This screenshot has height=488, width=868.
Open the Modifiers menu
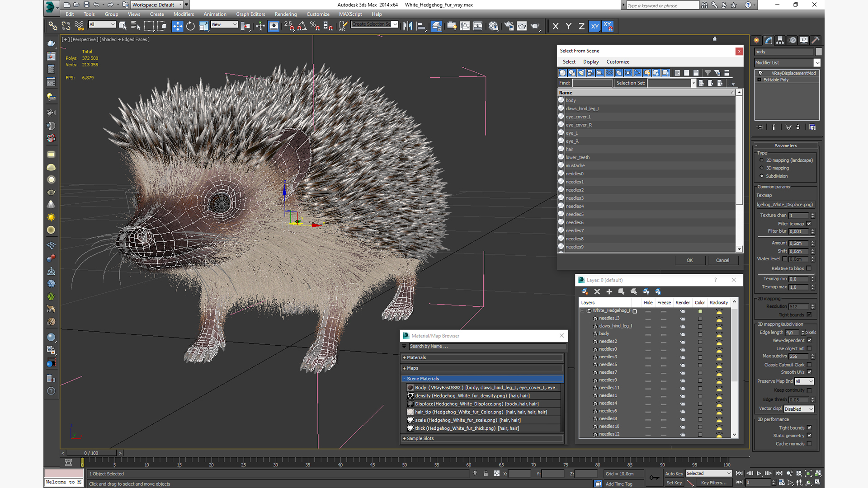tap(184, 14)
